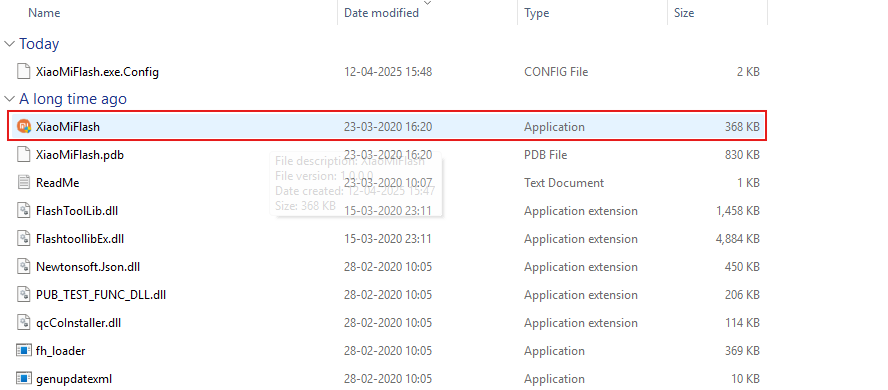
Task: Click the genupdatexml application icon
Action: point(23,379)
